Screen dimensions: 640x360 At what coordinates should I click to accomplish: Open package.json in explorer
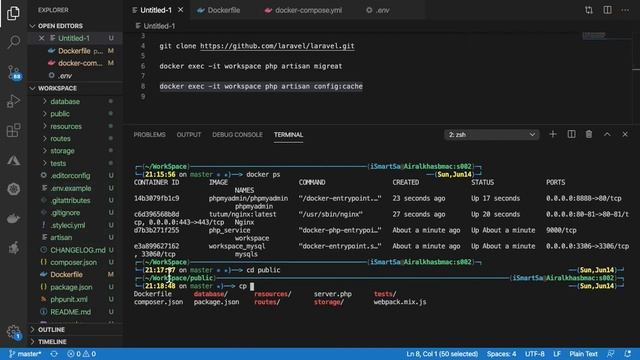[75, 287]
